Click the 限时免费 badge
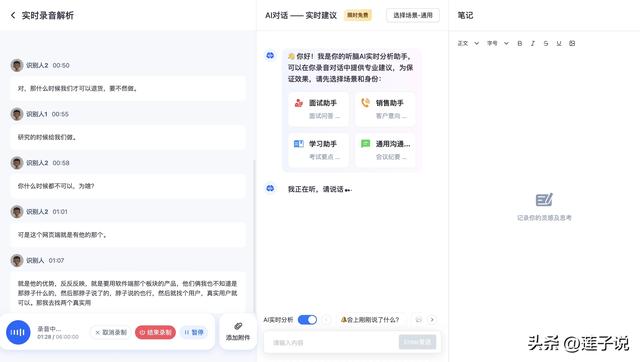The width and height of the screenshot is (640, 362). click(x=358, y=16)
